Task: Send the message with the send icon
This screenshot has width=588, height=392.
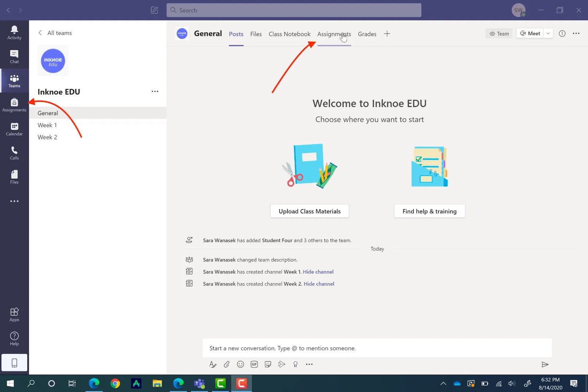Action: point(545,364)
